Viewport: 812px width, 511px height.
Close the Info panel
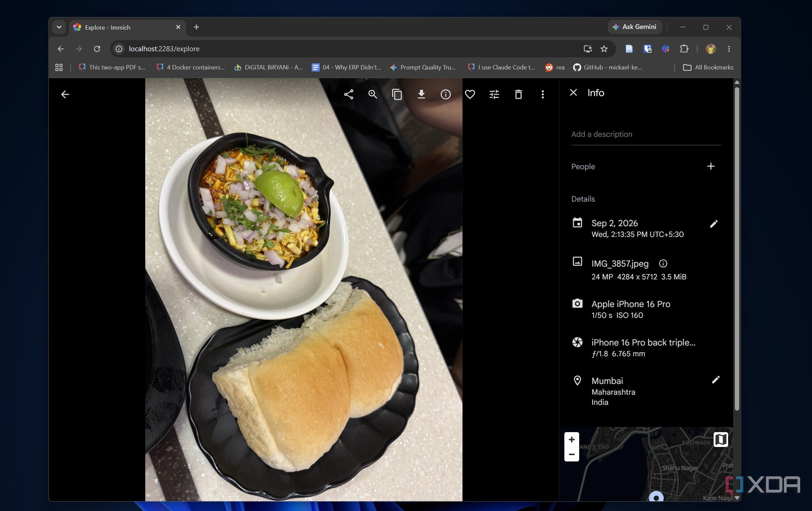(x=573, y=92)
